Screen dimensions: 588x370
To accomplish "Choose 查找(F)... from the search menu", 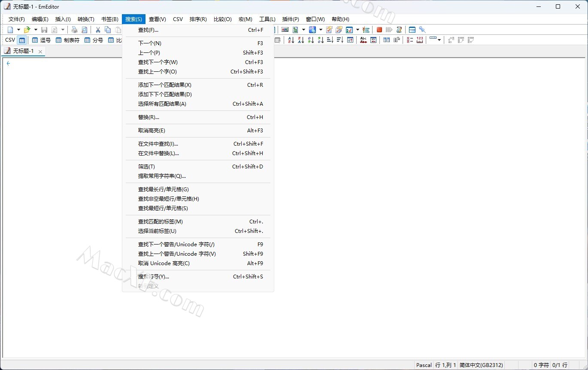I will (x=198, y=30).
